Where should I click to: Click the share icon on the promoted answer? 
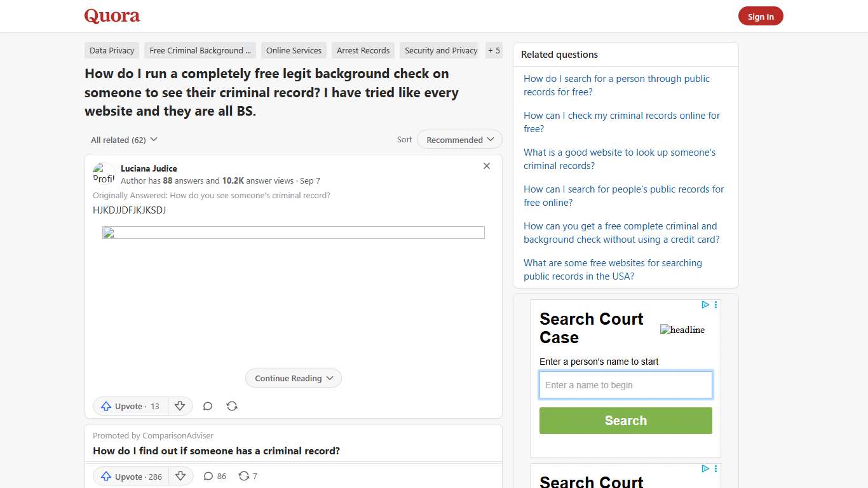(243, 475)
